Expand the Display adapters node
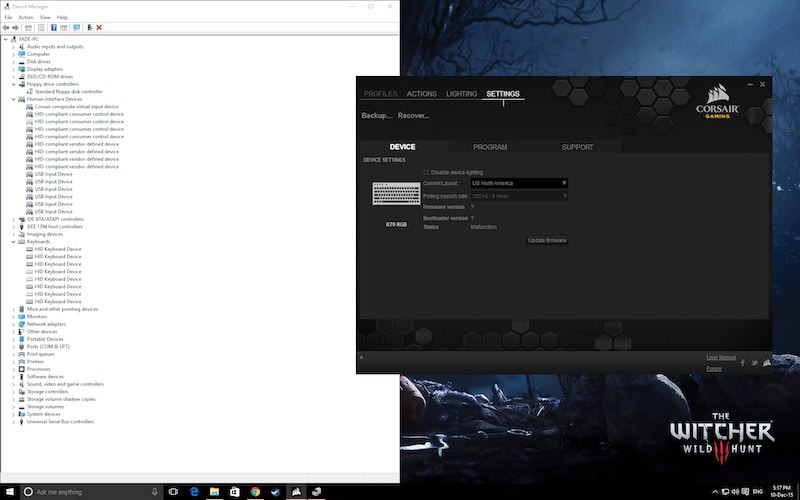 click(x=14, y=69)
